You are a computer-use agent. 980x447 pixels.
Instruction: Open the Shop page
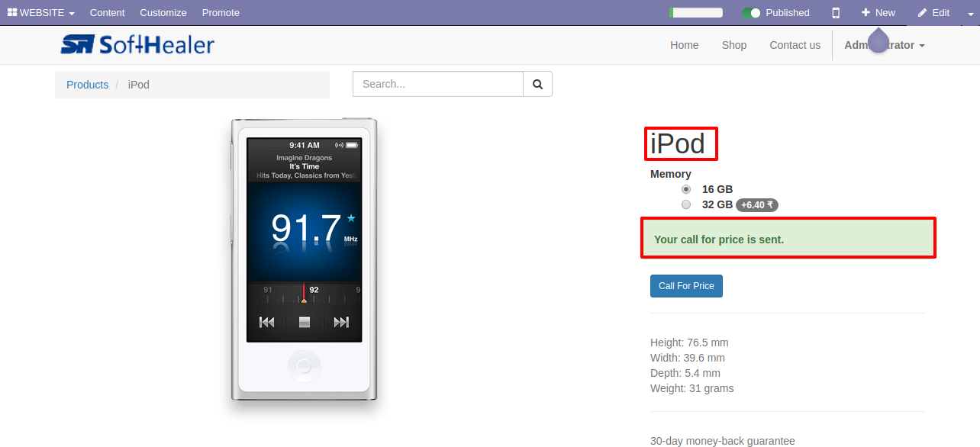tap(734, 45)
